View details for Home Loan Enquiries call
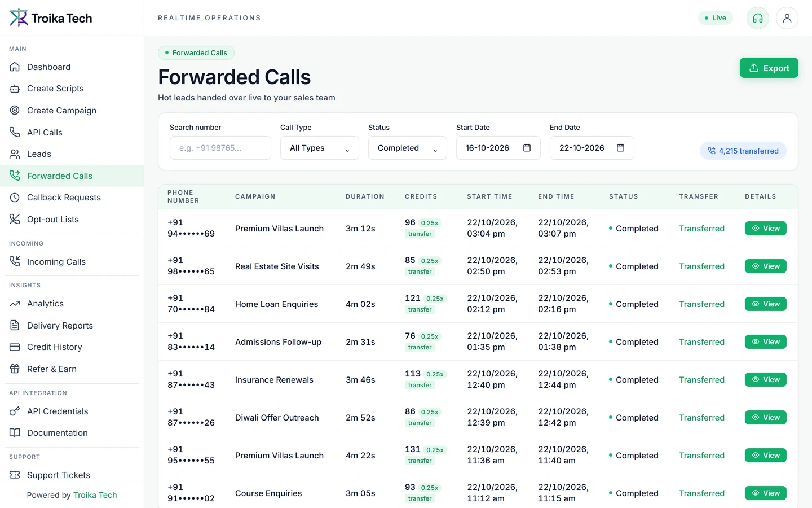 [x=766, y=304]
